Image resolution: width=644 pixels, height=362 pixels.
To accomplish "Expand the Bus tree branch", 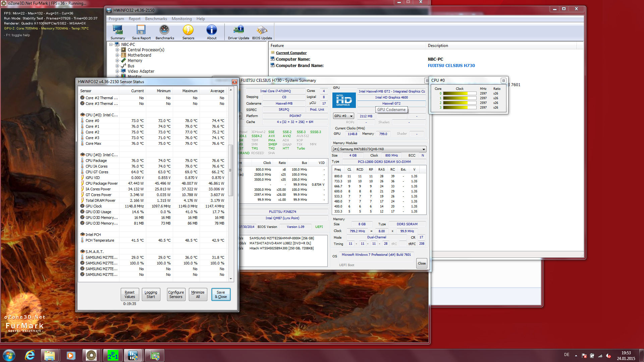I will tap(117, 66).
